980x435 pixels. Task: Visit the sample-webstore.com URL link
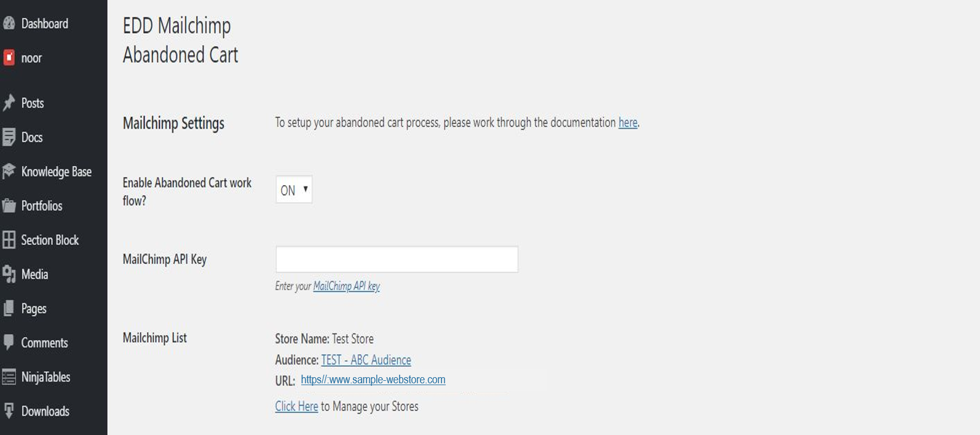(373, 380)
